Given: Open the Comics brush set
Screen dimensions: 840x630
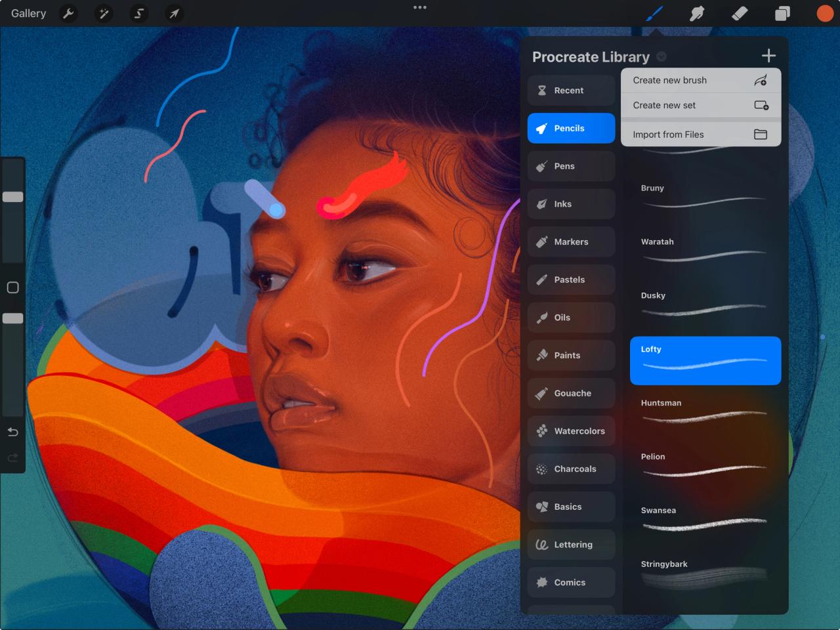Looking at the screenshot, I should click(x=570, y=582).
